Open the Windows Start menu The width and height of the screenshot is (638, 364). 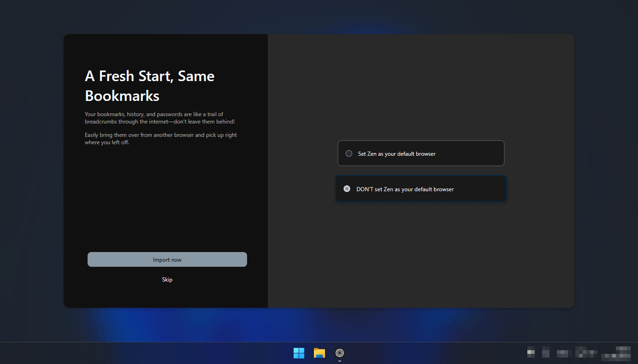tap(299, 353)
